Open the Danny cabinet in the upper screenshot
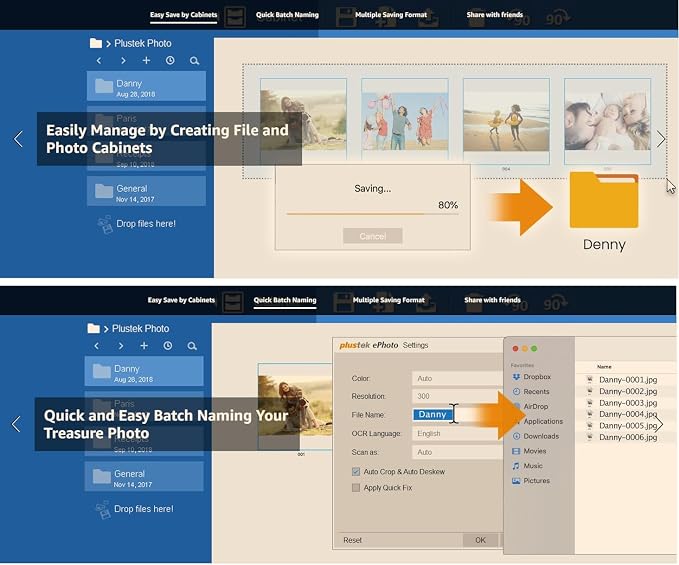 [x=146, y=87]
